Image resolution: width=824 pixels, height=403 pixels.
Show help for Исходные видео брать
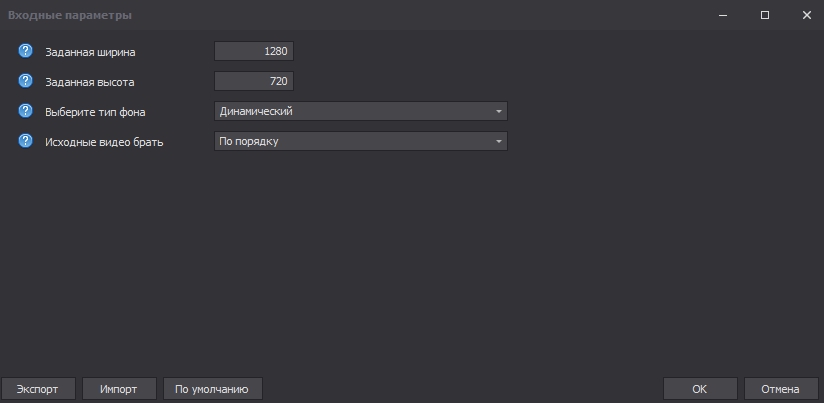[26, 141]
